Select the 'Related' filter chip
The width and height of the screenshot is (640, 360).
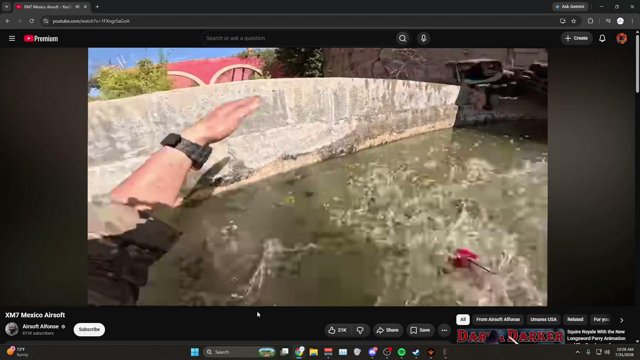click(x=575, y=320)
